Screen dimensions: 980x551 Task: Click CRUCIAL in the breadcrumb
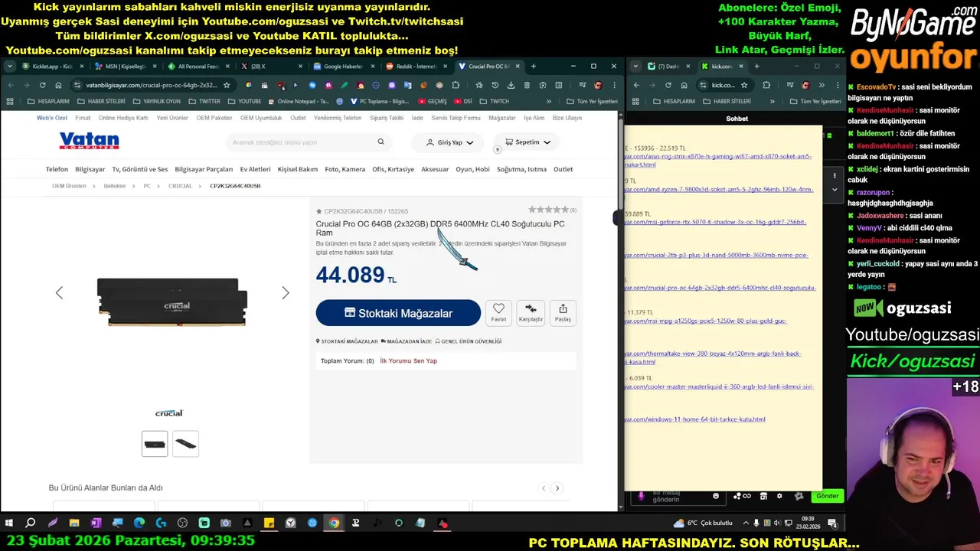click(x=180, y=186)
